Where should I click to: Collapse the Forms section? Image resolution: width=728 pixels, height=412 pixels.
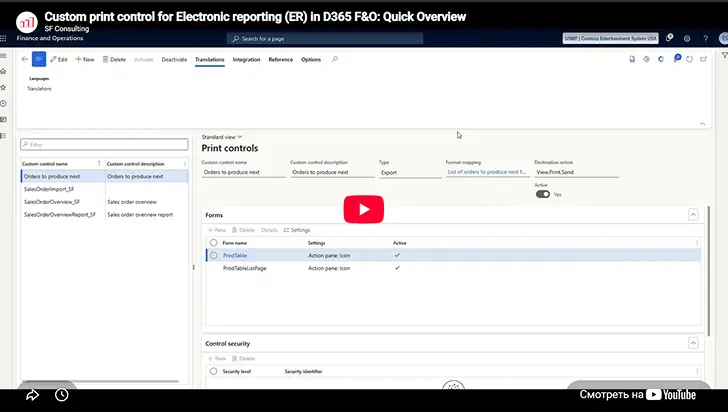pyautogui.click(x=693, y=215)
